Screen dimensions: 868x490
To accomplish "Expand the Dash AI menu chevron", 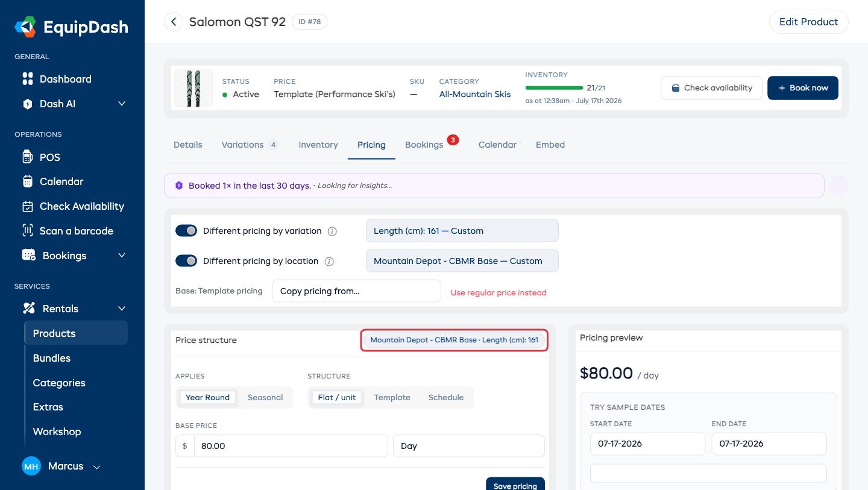I will [122, 104].
